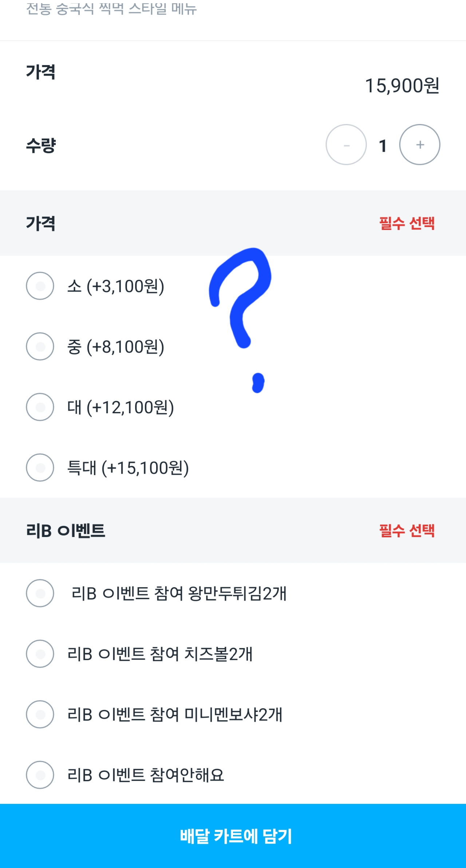Image resolution: width=466 pixels, height=868 pixels.
Task: Select the 특대 (+15,100원) size option
Action: click(40, 467)
